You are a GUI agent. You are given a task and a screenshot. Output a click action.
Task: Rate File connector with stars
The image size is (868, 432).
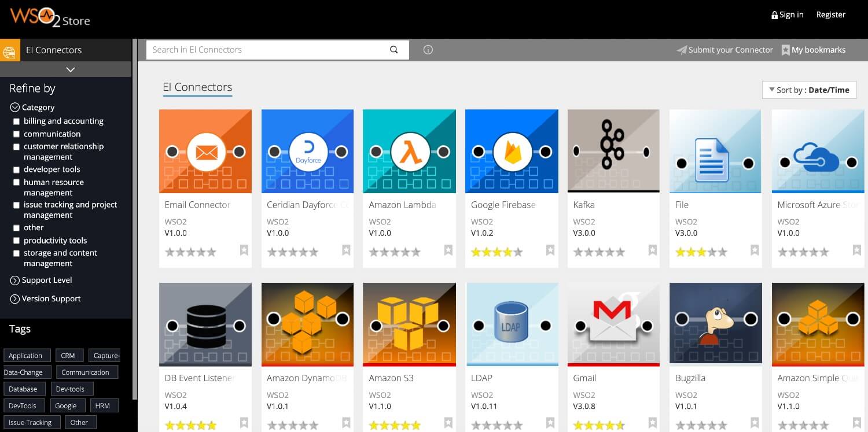tap(701, 252)
